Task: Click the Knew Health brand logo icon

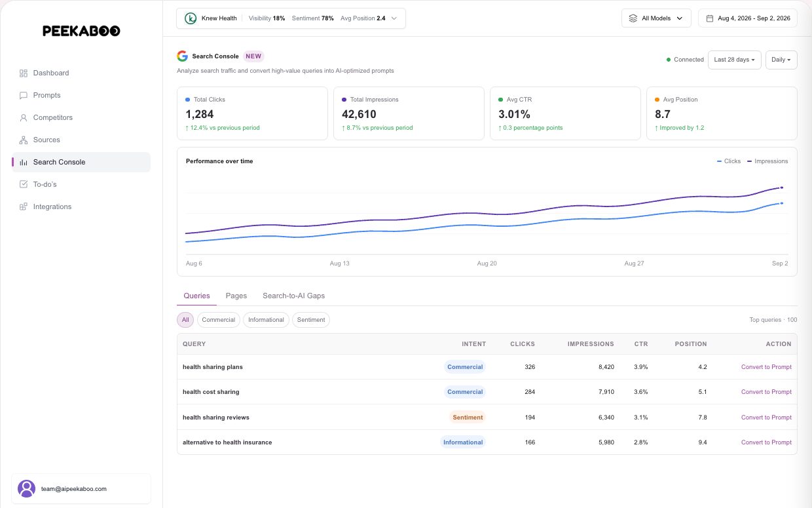Action: click(x=191, y=18)
